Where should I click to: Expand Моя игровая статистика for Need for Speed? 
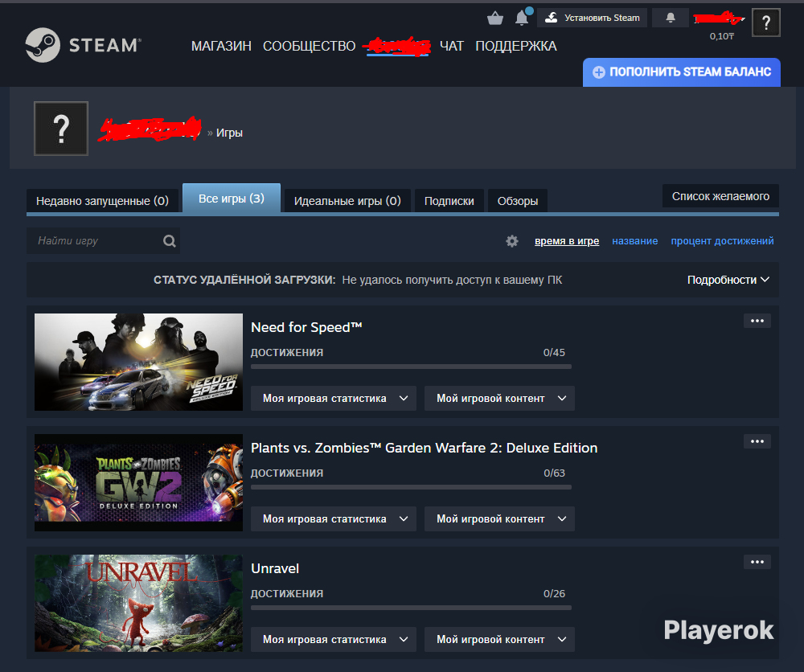tap(334, 398)
